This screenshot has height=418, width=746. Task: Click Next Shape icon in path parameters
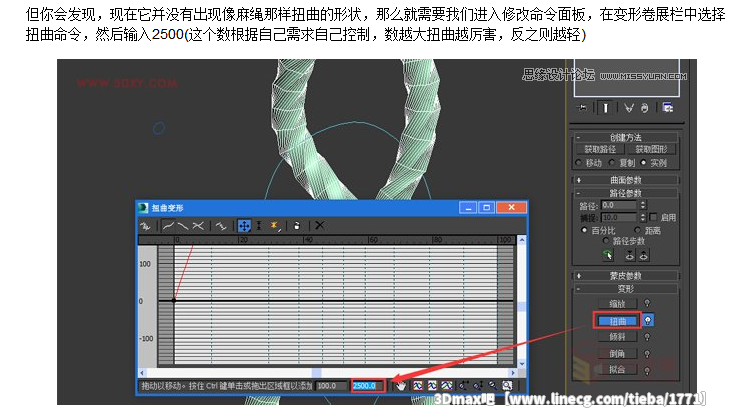click(x=644, y=255)
